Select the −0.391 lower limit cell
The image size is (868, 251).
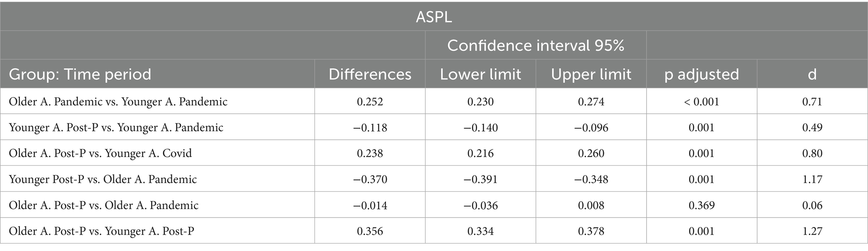pos(480,179)
